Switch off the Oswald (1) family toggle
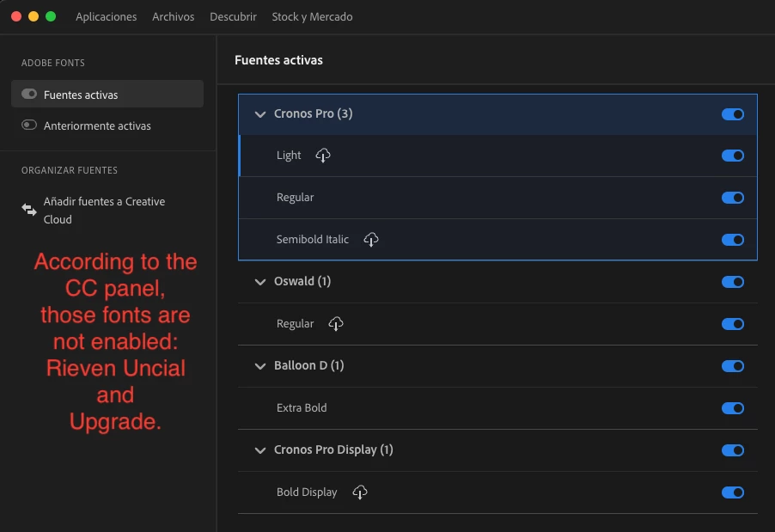This screenshot has width=775, height=532. tap(733, 282)
